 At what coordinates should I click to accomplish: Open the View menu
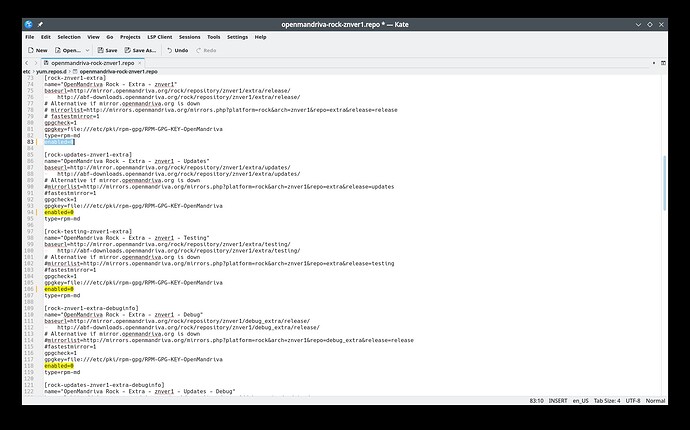click(93, 37)
